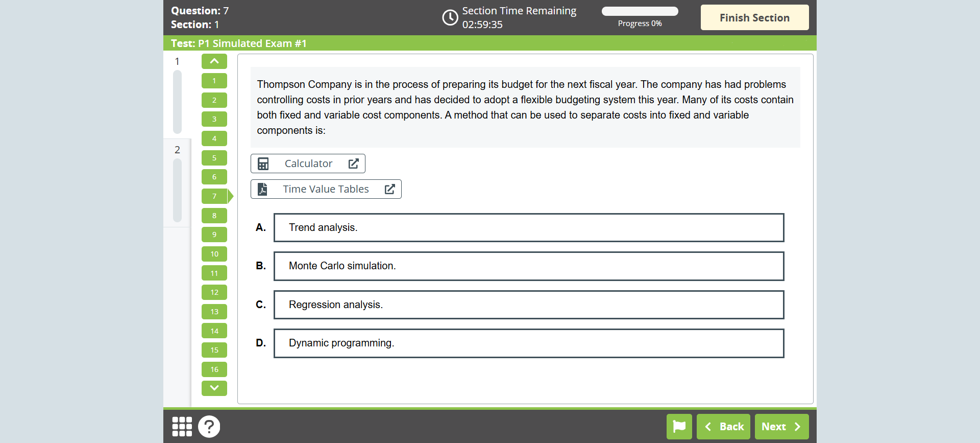Click the section timer clock icon
Image resolution: width=980 pixels, height=443 pixels.
tap(450, 17)
